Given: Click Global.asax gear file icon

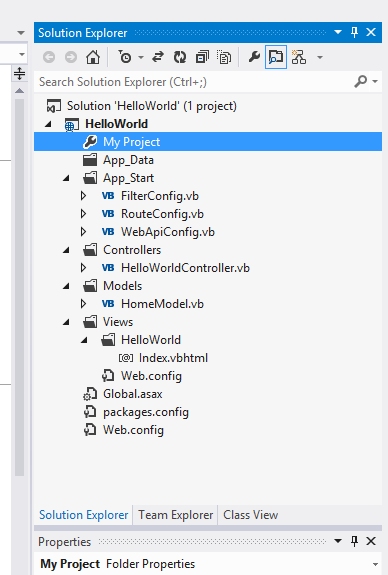Looking at the screenshot, I should tap(90, 393).
